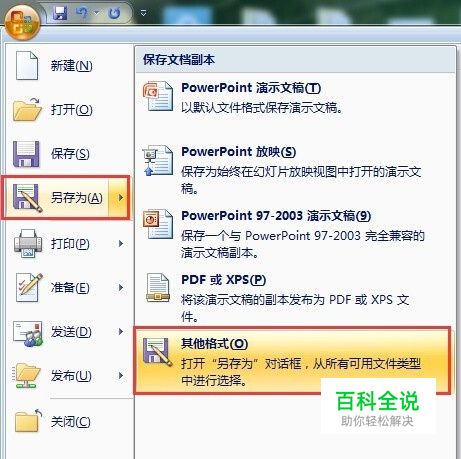Expand the Customize Quick Access Toolbar arrow
Image resolution: width=461 pixels, height=459 pixels.
143,13
